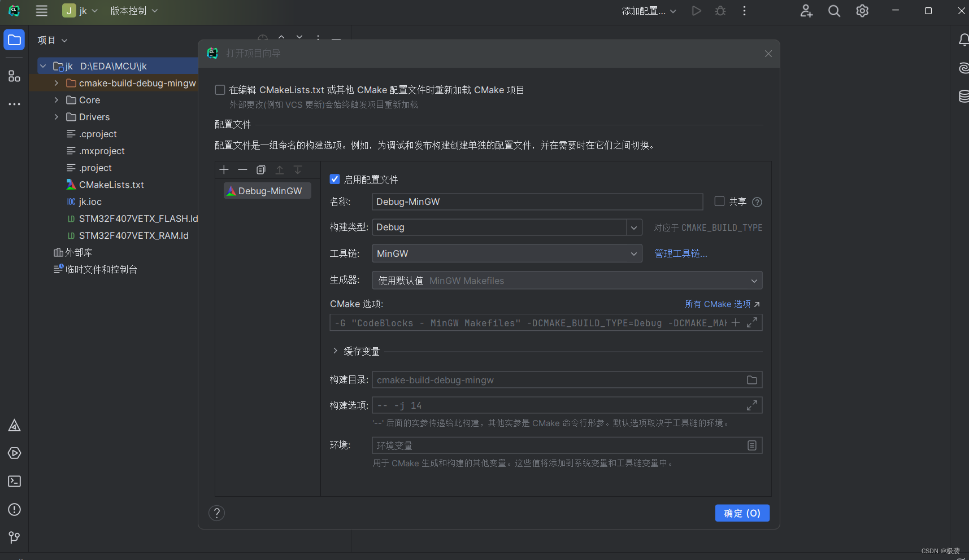The width and height of the screenshot is (969, 560).
Task: Open the Version Control menu
Action: point(134,11)
